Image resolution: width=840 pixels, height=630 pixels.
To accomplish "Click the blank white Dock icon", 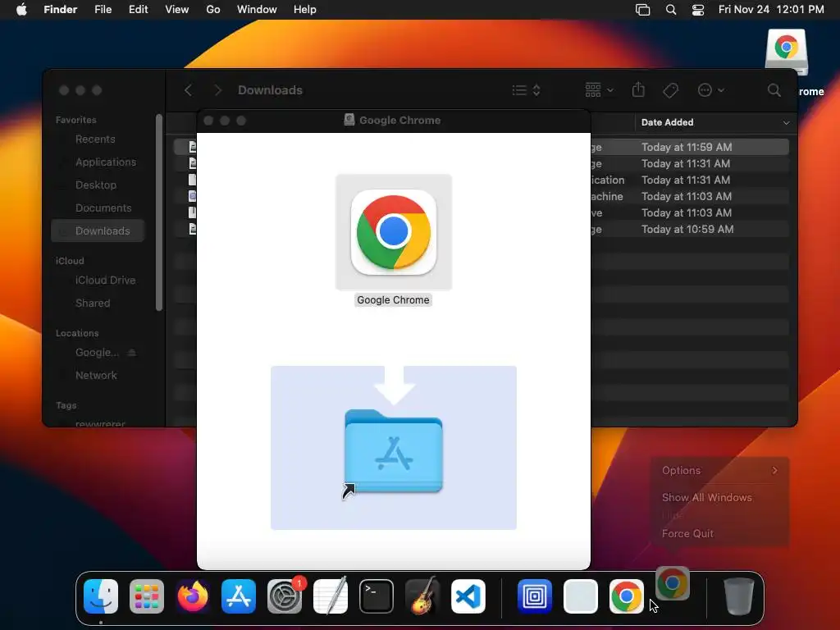I will pyautogui.click(x=581, y=596).
